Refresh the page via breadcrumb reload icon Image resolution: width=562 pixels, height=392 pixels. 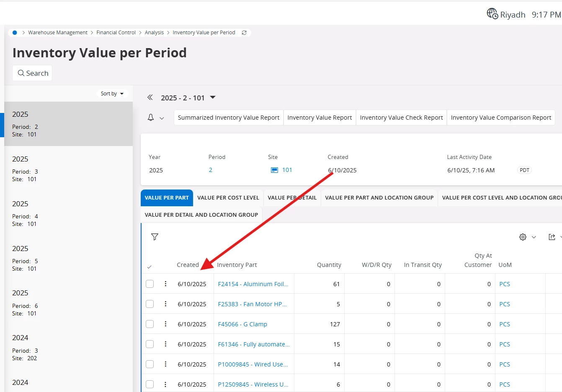click(x=244, y=33)
